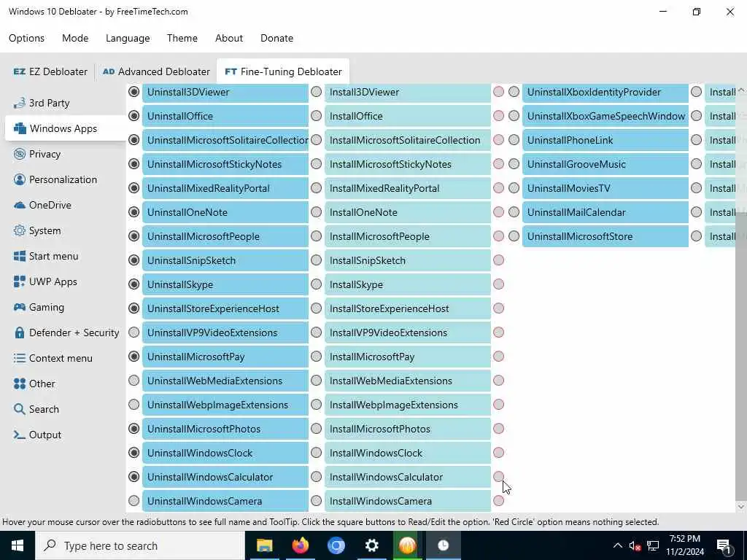
Task: Open the Mode menu
Action: point(75,38)
